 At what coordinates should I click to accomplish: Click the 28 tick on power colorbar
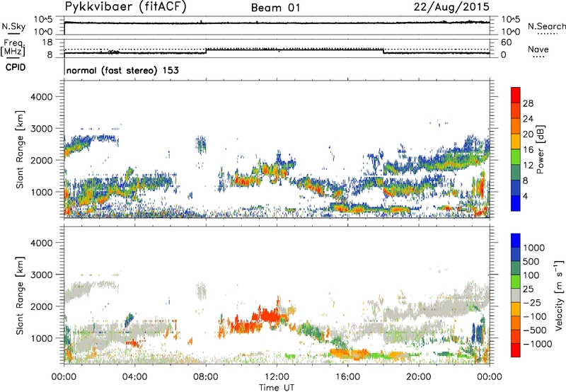pos(528,103)
